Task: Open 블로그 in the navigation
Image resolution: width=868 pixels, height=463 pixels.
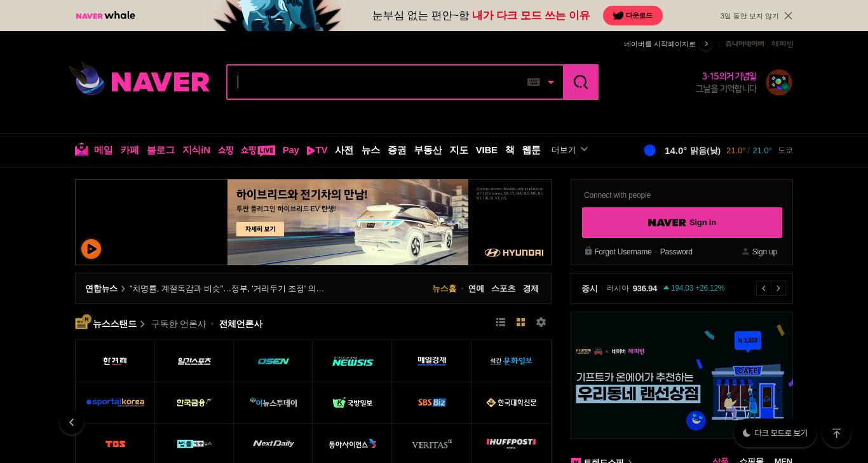Action: [161, 150]
